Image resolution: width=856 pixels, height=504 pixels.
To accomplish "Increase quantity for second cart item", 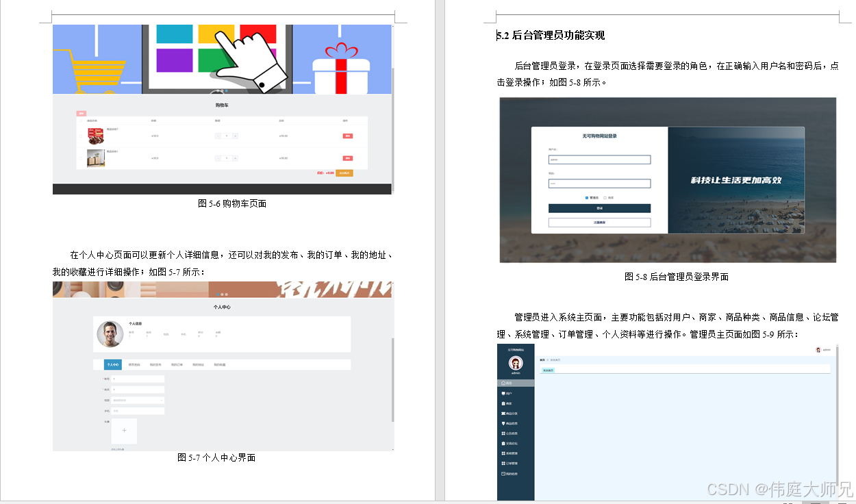I will point(235,158).
